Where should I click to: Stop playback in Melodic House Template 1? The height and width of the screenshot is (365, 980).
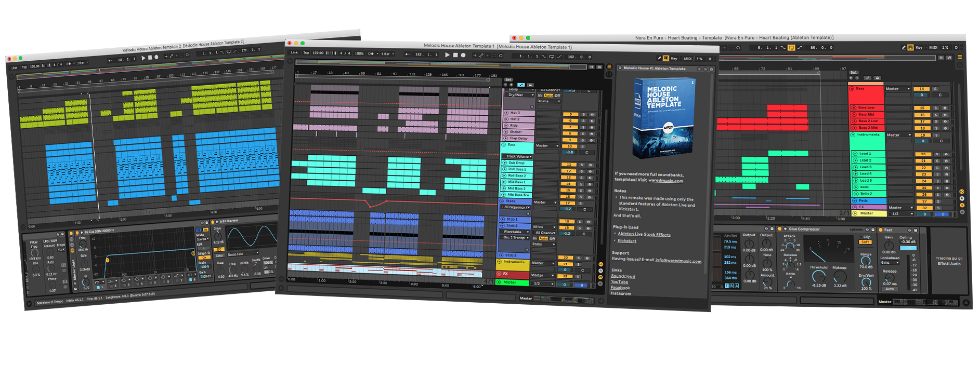[x=455, y=55]
